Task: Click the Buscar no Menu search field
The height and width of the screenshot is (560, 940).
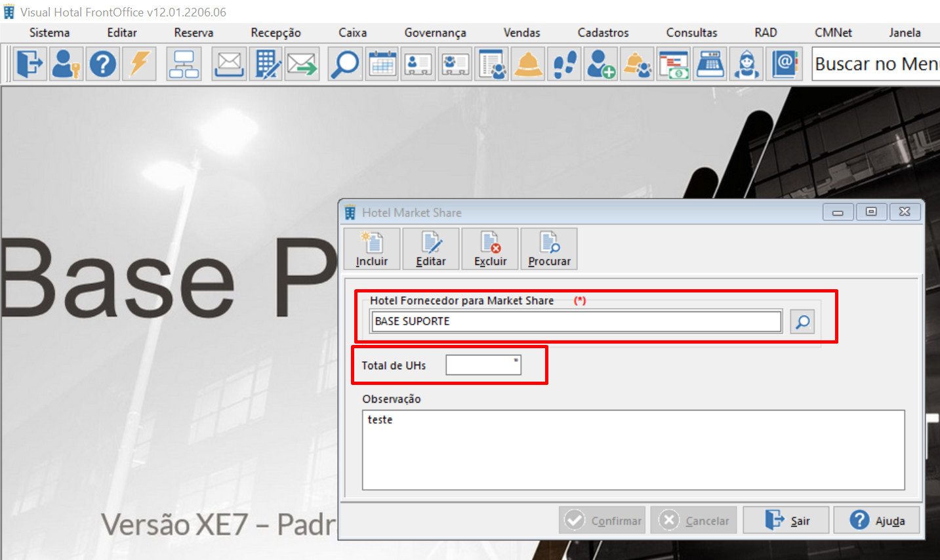Action: pos(876,64)
